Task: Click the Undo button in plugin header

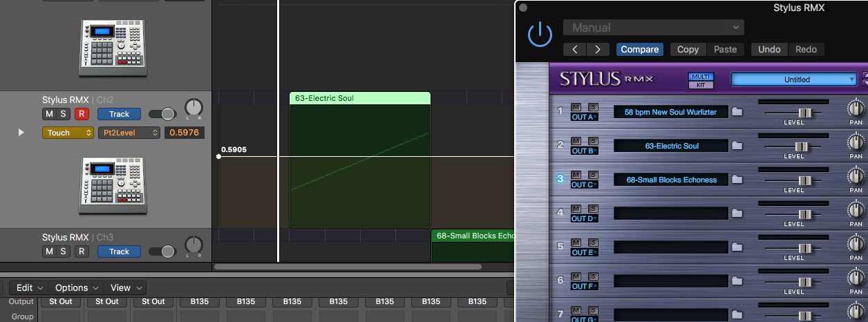Action: click(769, 50)
